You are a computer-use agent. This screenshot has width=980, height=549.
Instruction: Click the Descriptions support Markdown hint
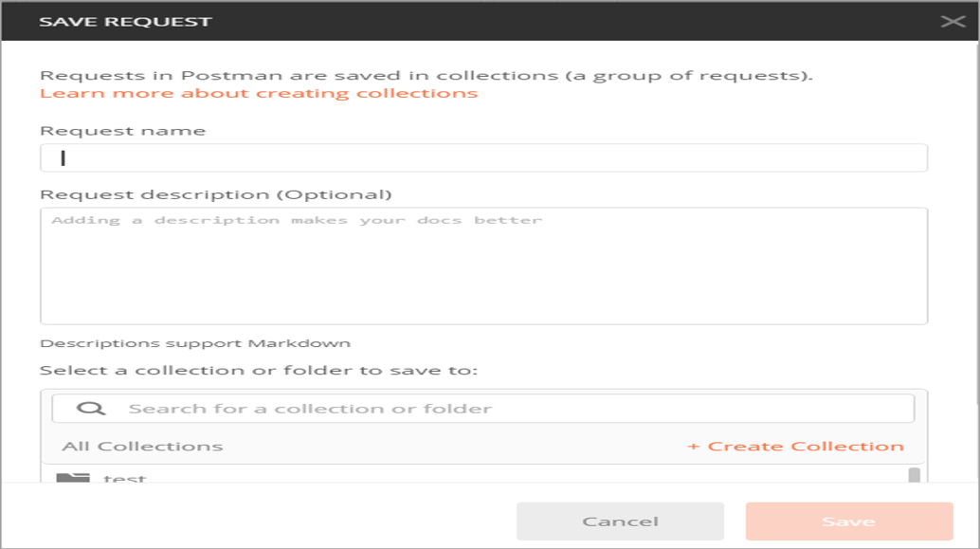(195, 343)
